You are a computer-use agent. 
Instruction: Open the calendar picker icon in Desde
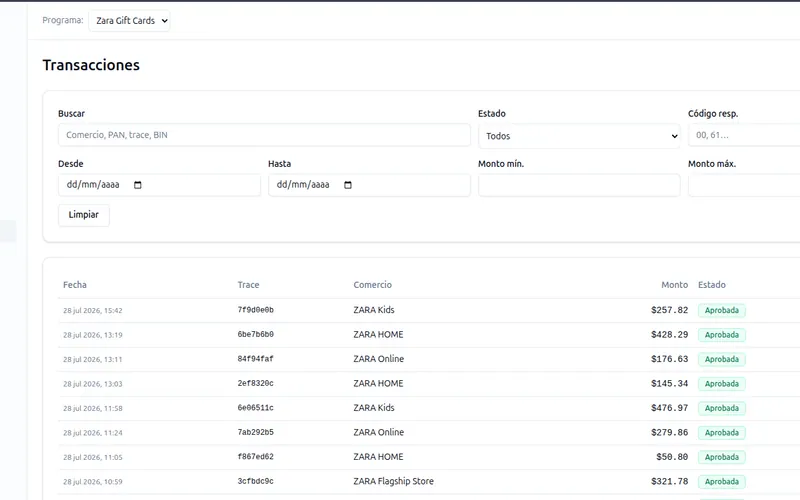click(x=138, y=185)
